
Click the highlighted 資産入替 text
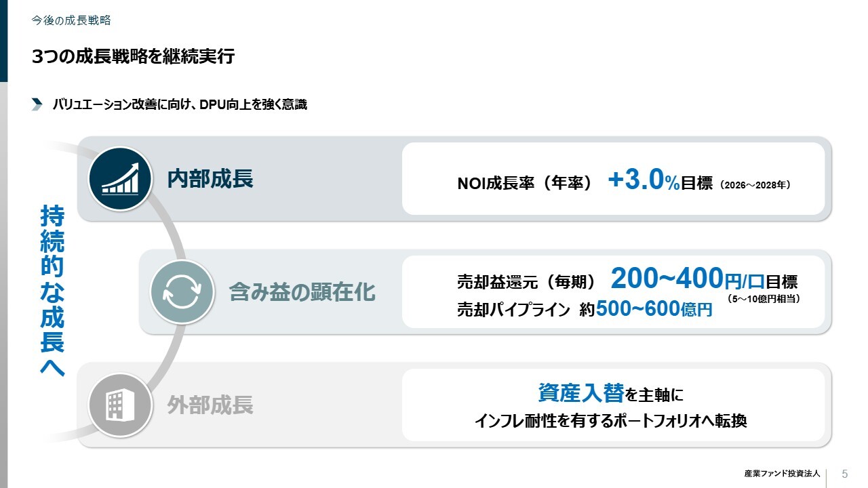coord(580,392)
